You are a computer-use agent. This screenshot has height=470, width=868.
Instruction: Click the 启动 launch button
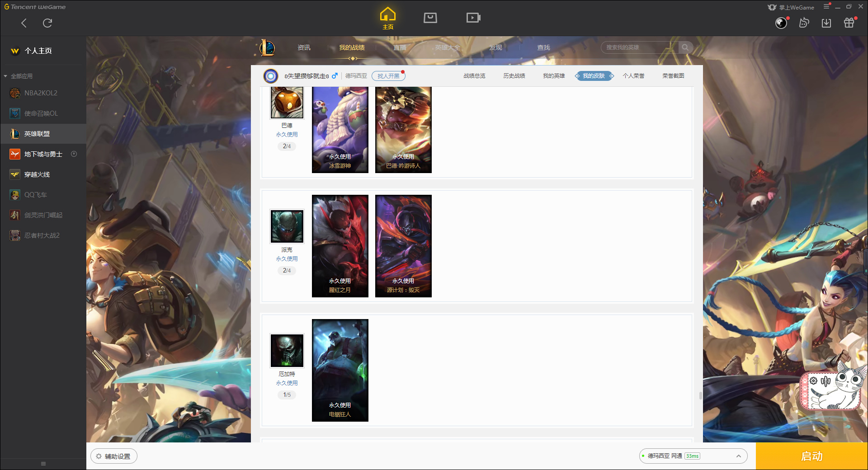coord(812,456)
